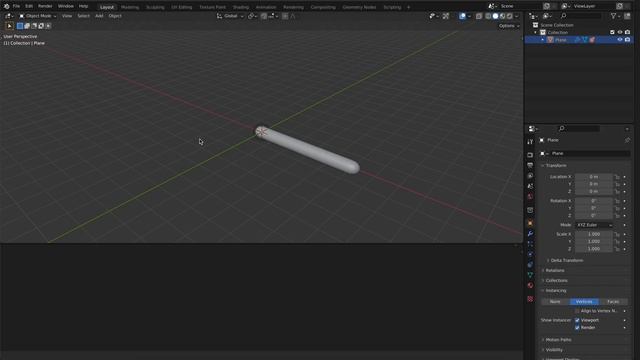Open the Material properties tab icon
Viewport: 640px width, 360px height.
pyautogui.click(x=530, y=285)
